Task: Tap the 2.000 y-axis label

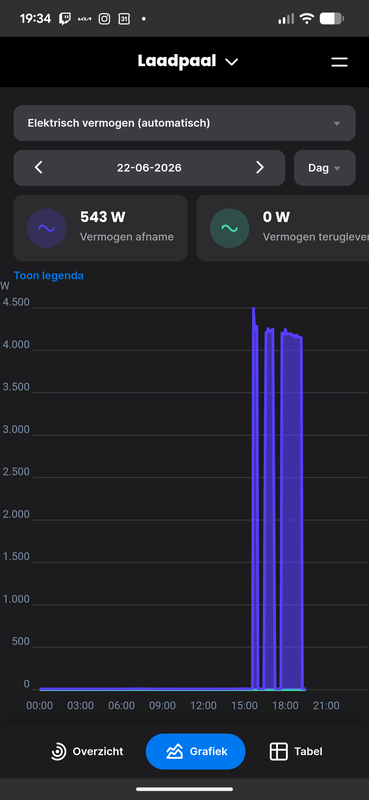Action: click(x=16, y=514)
